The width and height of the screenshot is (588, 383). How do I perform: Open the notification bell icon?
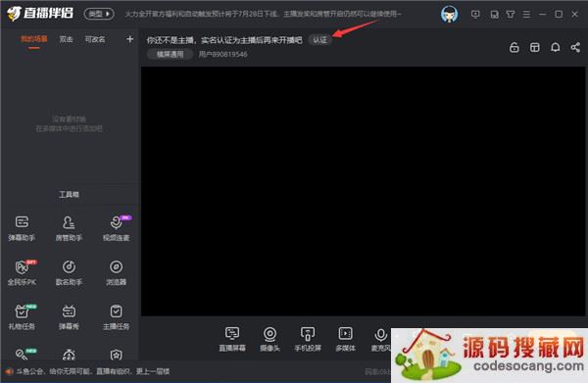coord(556,47)
